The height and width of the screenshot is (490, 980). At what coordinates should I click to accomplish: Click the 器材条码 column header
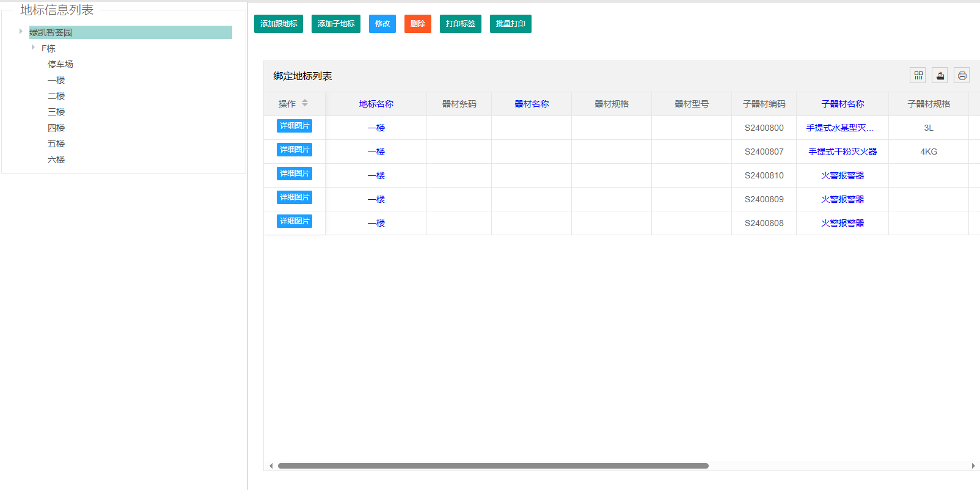pos(459,104)
